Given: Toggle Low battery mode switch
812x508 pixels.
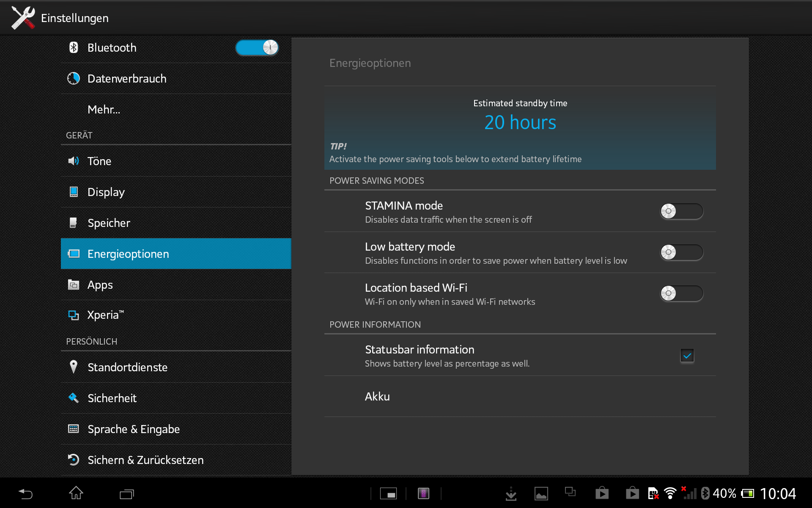Looking at the screenshot, I should [681, 252].
